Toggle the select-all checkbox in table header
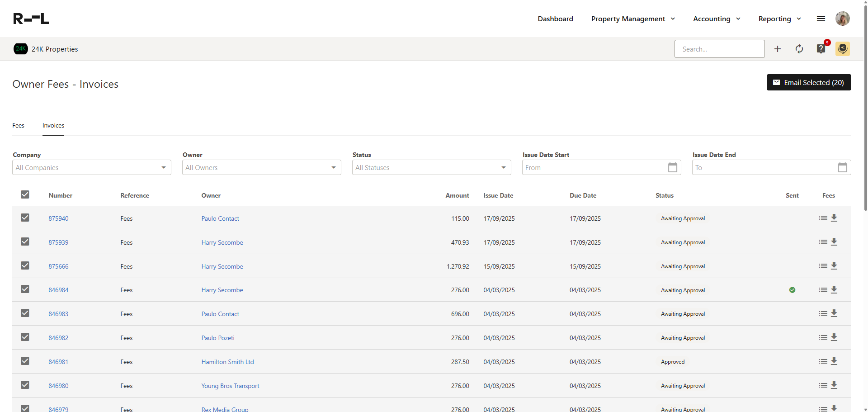 [25, 194]
